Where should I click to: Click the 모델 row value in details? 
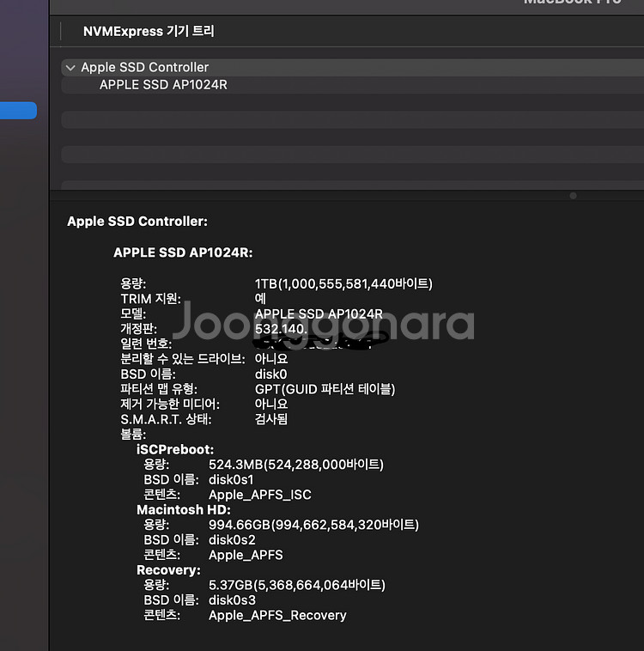[x=319, y=314]
